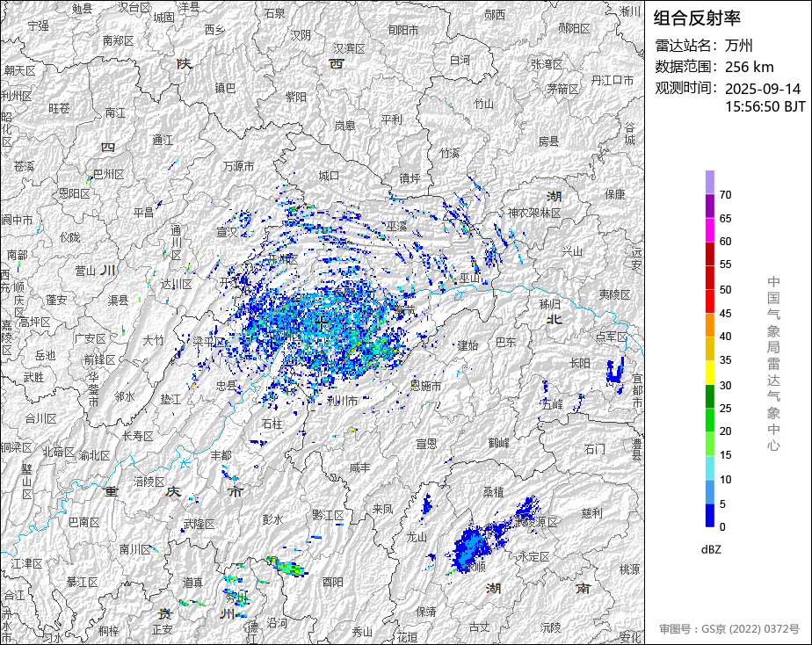Select the observation date 2025-09-14
Image resolution: width=812 pixels, height=645 pixels.
[x=763, y=89]
